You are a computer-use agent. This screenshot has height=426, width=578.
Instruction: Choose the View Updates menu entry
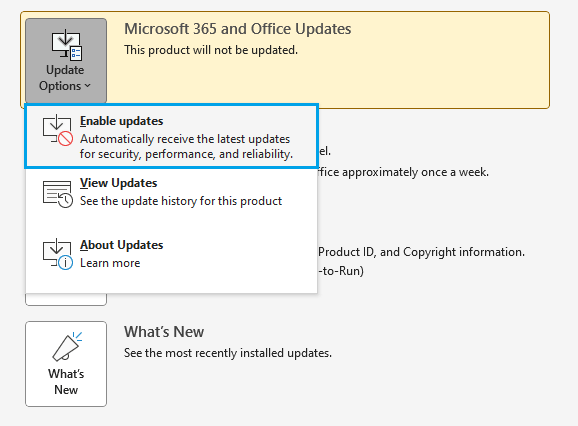[x=171, y=193]
